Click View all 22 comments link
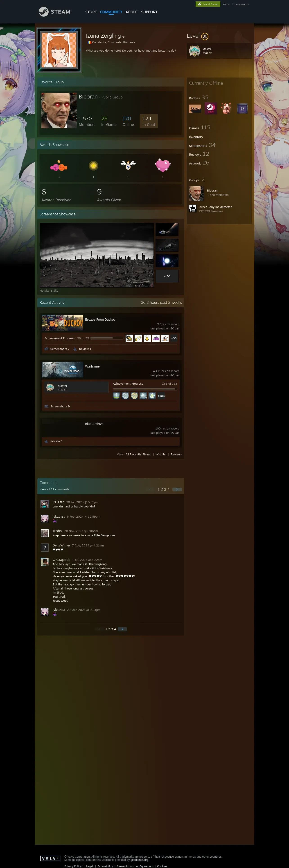The width and height of the screenshot is (289, 868). click(54, 490)
